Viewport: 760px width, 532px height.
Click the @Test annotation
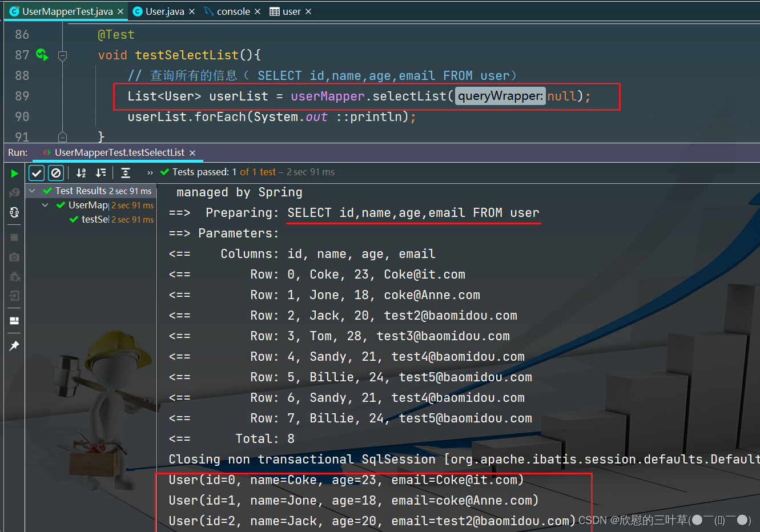tap(116, 35)
